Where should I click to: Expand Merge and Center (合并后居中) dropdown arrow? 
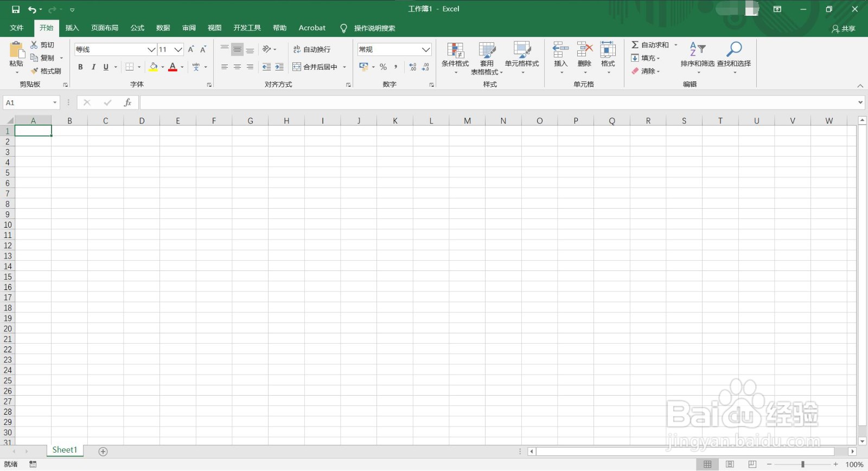344,67
